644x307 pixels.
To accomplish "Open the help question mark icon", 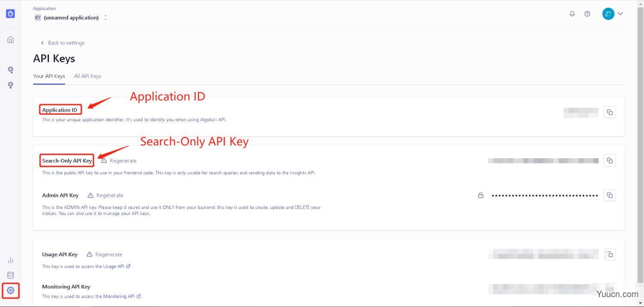I will 587,14.
